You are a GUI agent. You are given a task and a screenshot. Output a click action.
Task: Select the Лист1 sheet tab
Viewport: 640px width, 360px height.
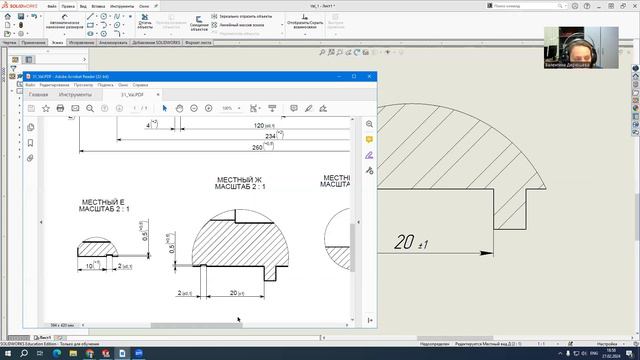42,338
